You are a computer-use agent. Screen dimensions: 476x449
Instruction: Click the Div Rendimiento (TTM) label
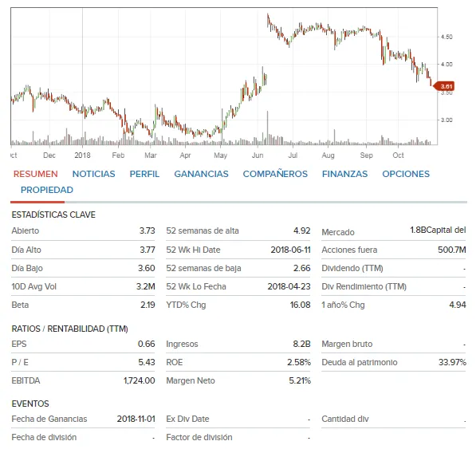click(364, 286)
